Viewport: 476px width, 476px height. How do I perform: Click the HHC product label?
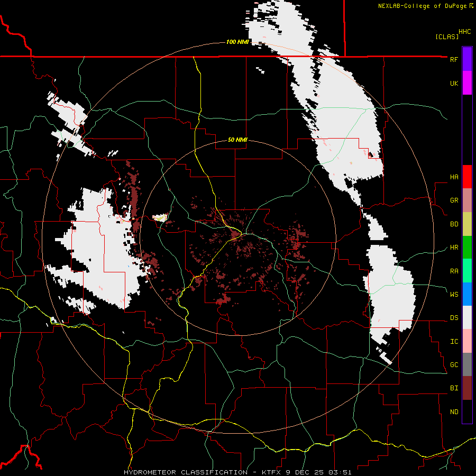tap(464, 32)
